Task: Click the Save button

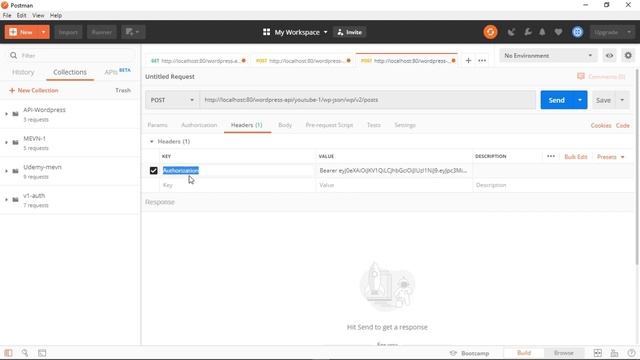Action: (603, 100)
